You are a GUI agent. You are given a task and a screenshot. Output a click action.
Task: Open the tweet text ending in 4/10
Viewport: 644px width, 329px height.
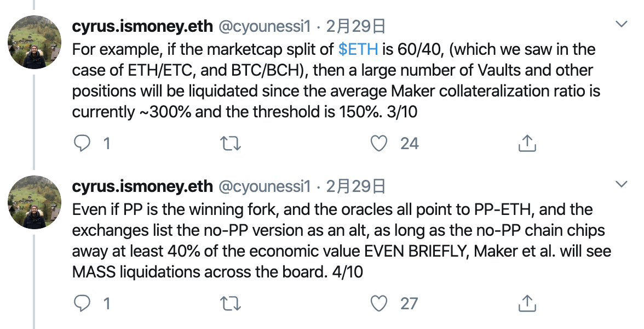pyautogui.click(x=342, y=241)
